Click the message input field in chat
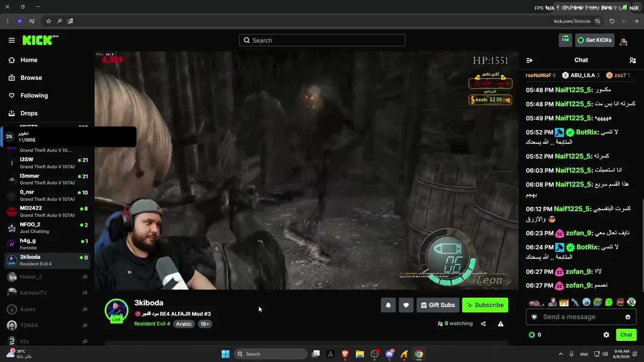 click(x=581, y=317)
